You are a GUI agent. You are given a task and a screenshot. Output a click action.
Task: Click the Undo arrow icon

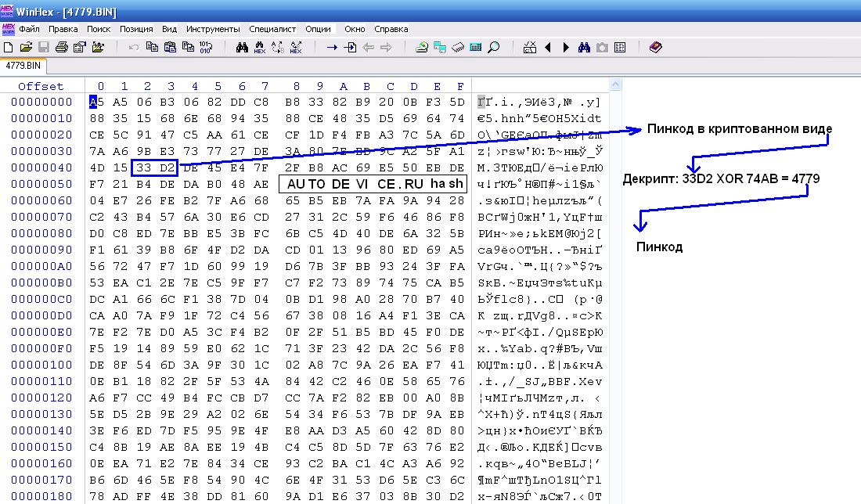coord(133,48)
